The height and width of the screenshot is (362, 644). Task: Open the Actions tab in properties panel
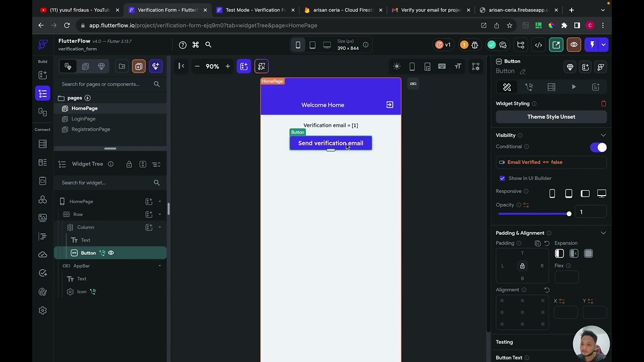[x=529, y=87]
